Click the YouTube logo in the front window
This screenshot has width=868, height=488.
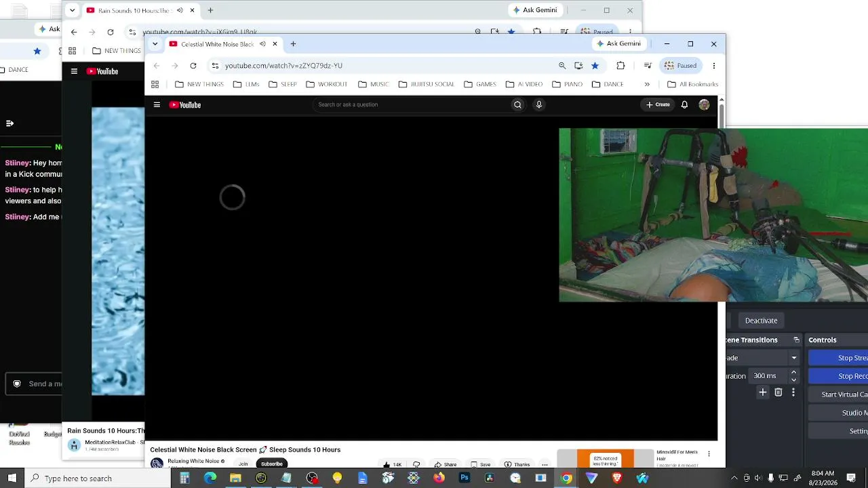click(x=185, y=105)
